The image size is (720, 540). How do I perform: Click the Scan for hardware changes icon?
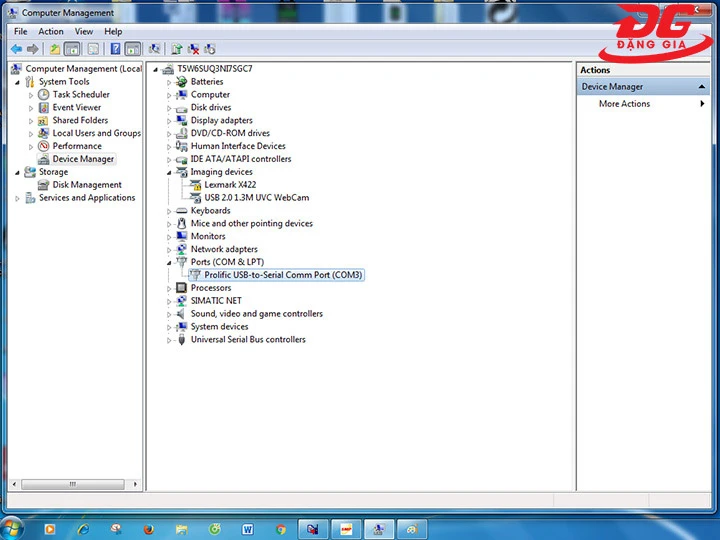[x=155, y=48]
